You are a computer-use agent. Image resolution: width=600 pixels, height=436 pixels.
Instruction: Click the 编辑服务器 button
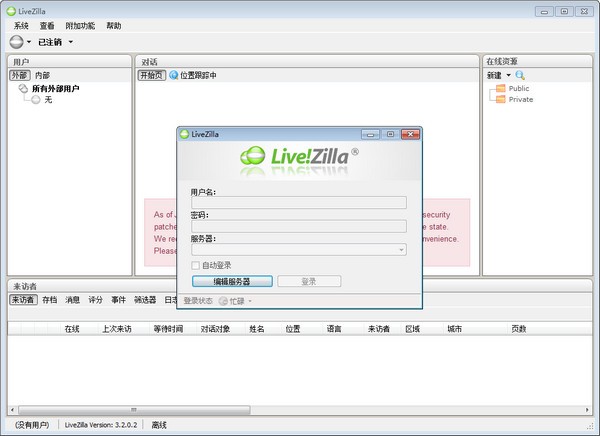231,281
